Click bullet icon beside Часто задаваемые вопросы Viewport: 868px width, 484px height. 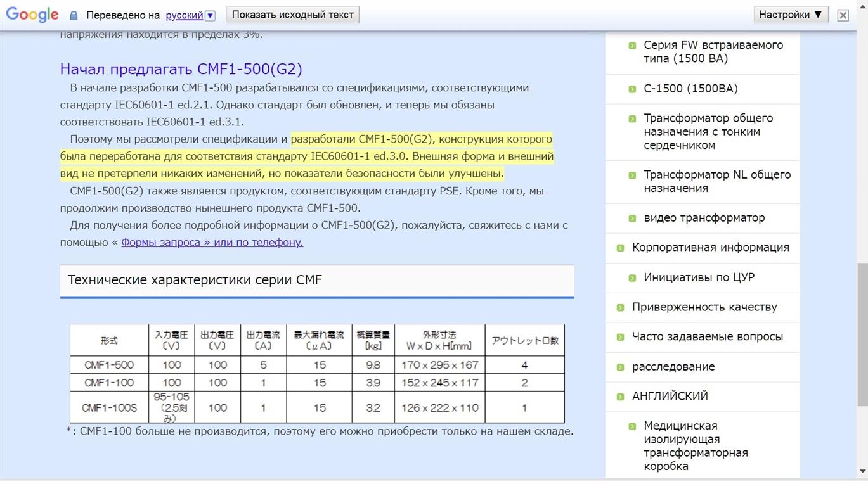[621, 338]
